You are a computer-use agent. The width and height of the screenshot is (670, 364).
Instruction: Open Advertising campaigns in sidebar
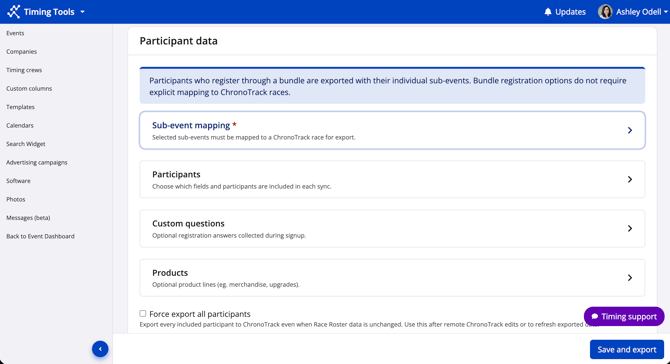pyautogui.click(x=37, y=162)
